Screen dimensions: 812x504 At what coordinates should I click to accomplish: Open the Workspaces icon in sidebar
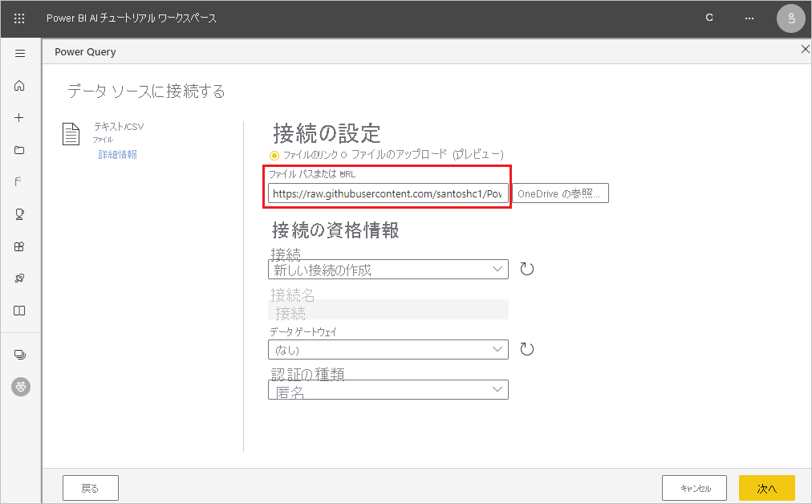point(20,355)
